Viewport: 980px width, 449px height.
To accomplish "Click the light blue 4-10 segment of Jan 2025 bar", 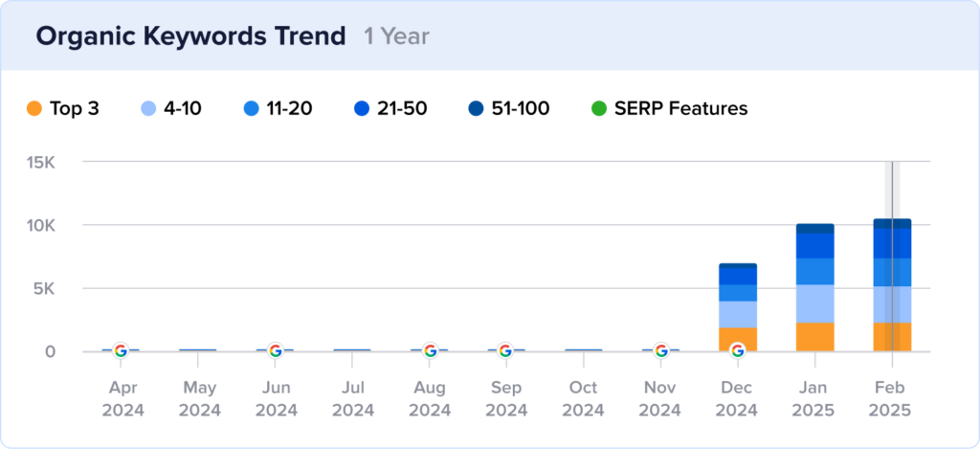I will (815, 303).
